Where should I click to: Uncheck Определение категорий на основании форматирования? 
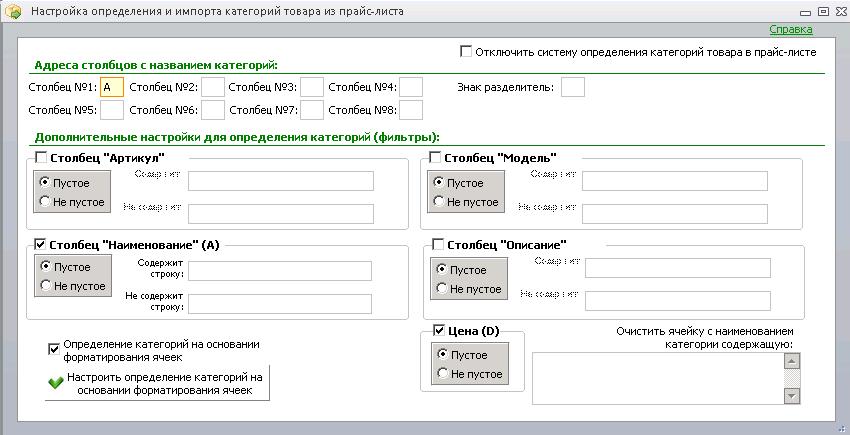(x=54, y=349)
